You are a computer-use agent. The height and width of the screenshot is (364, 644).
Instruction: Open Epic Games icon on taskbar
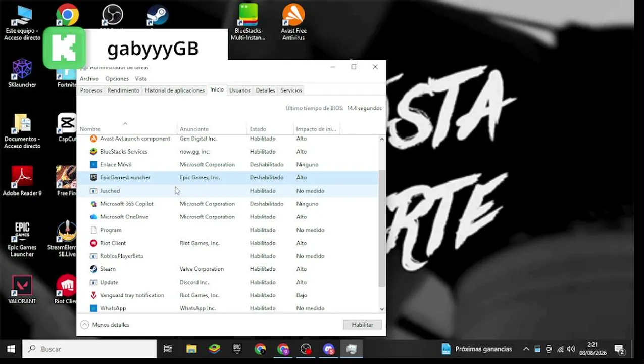click(x=237, y=349)
